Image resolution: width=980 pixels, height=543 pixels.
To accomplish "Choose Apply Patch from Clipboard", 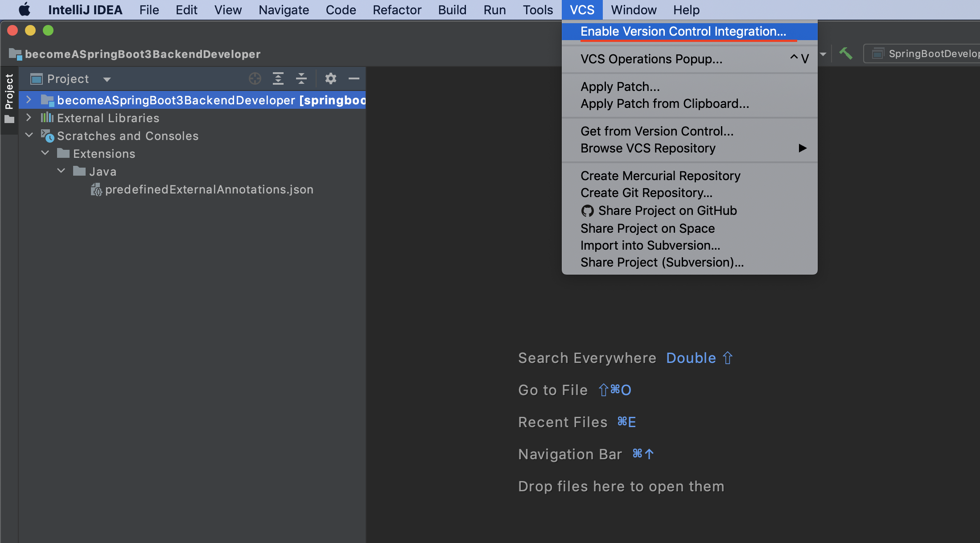I will (x=689, y=103).
